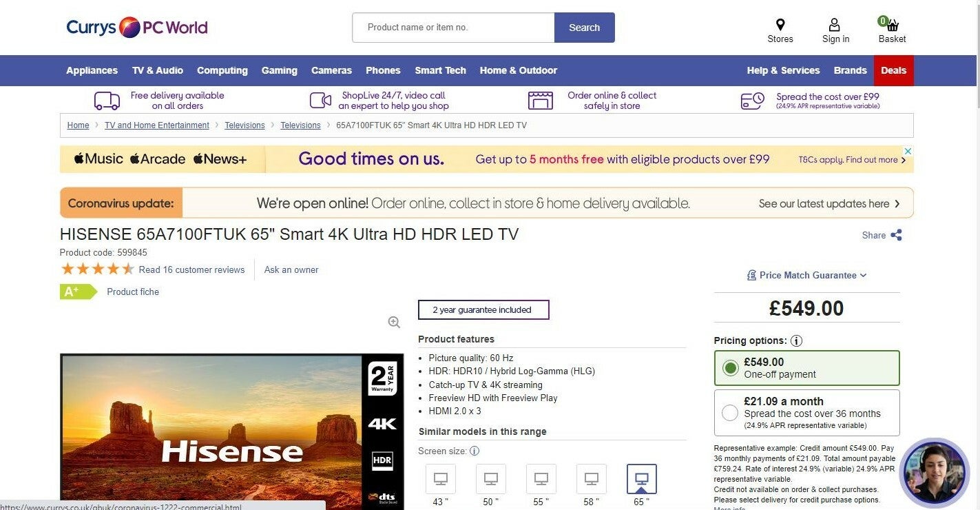Image resolution: width=980 pixels, height=510 pixels.
Task: Open the Appliances menu
Action: (x=92, y=70)
